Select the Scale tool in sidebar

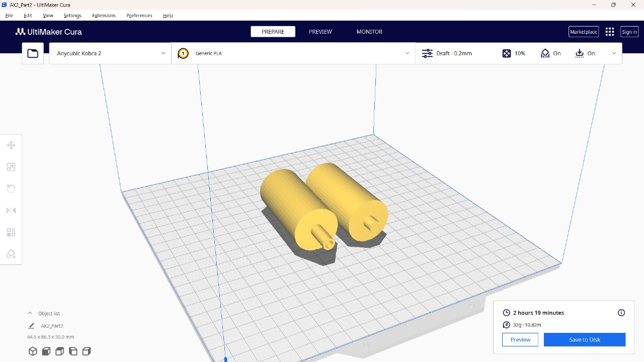11,167
